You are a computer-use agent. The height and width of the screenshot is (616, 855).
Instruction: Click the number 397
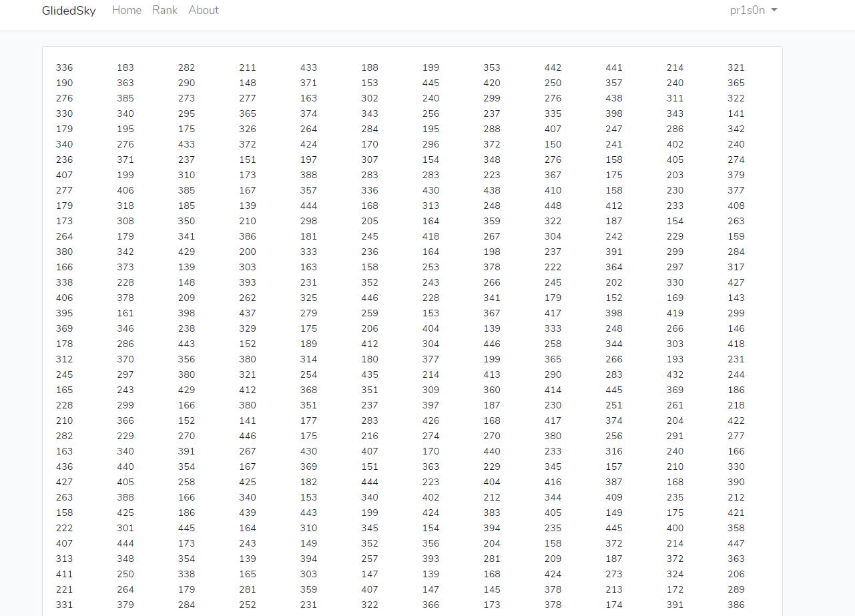coord(431,405)
